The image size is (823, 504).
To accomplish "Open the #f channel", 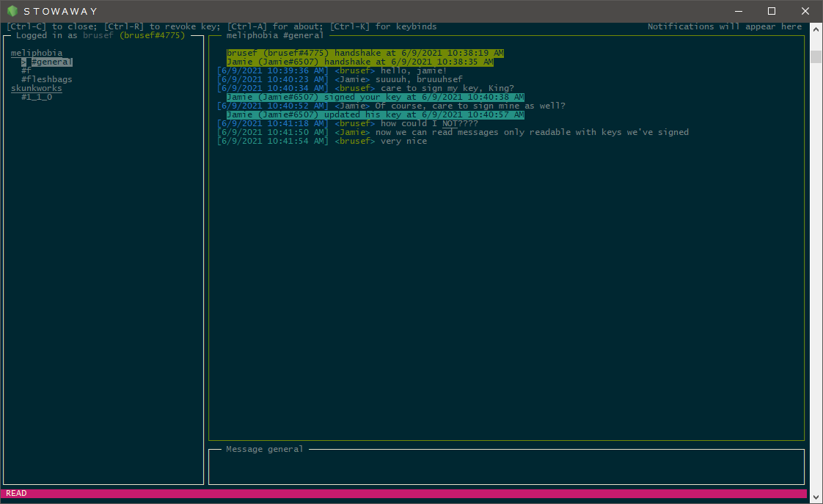I will click(26, 71).
